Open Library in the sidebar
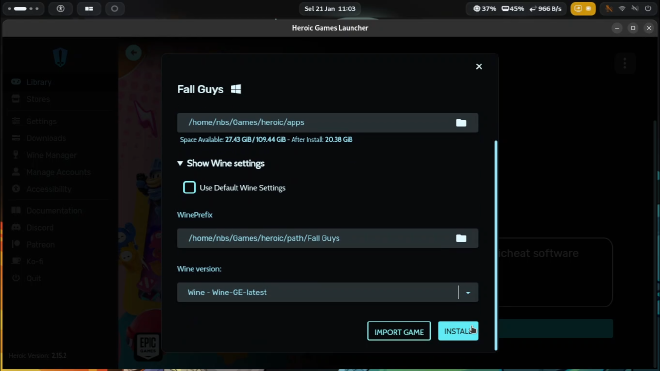Viewport: 660px width, 371px height. [x=39, y=82]
